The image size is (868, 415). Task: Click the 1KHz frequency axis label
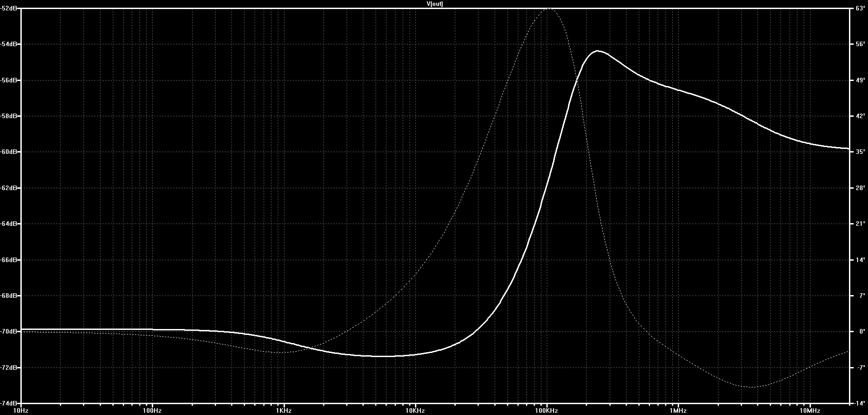point(284,410)
